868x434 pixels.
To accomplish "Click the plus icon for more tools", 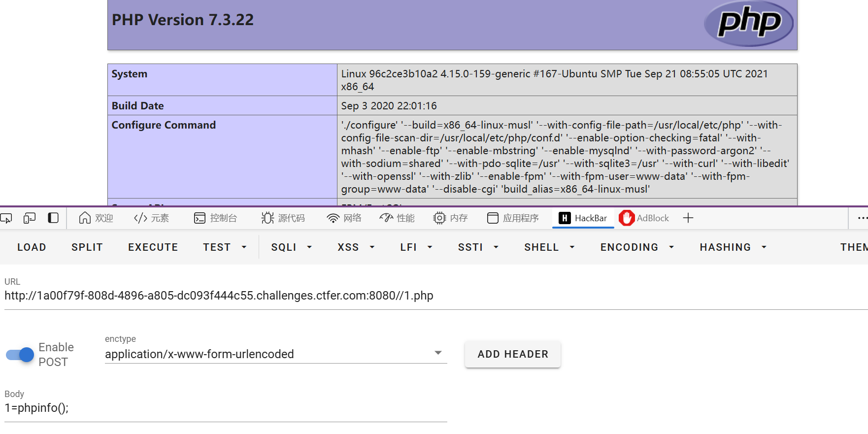I will (x=688, y=218).
